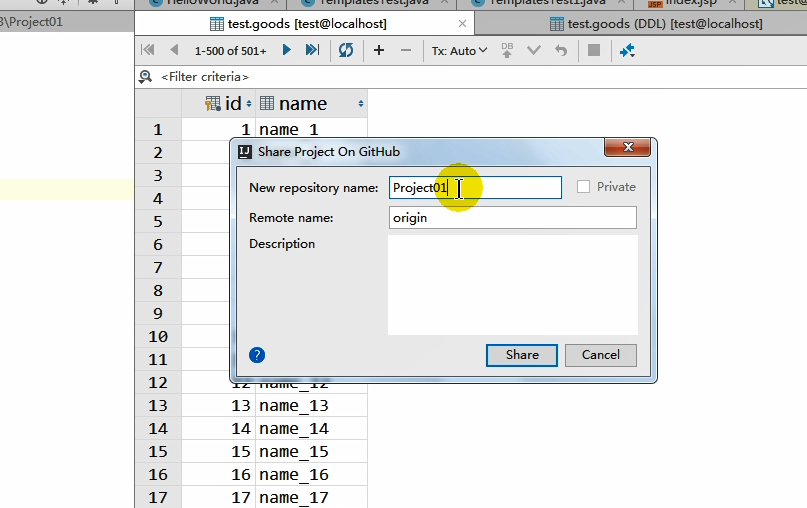Viewport: 807px width, 508px height.
Task: Click the commit checkmark icon
Action: point(534,50)
